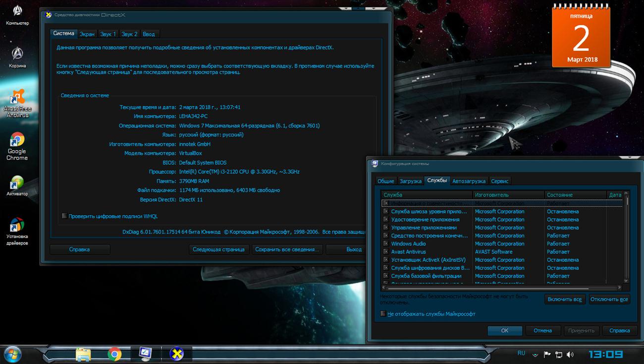Toggle the Управление приложениями service checkbox
The width and height of the screenshot is (644, 364).
[x=386, y=228]
